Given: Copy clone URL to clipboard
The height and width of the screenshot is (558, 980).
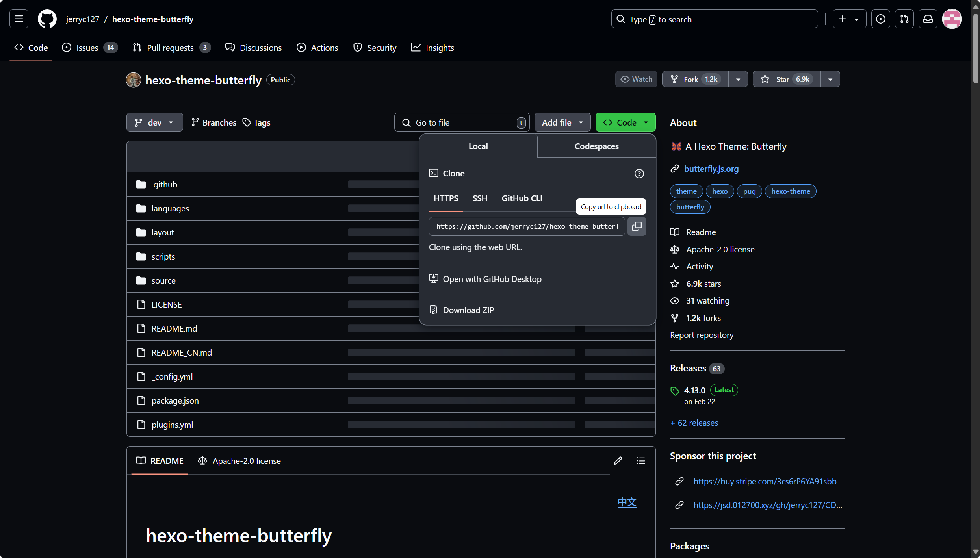Looking at the screenshot, I should (x=637, y=226).
